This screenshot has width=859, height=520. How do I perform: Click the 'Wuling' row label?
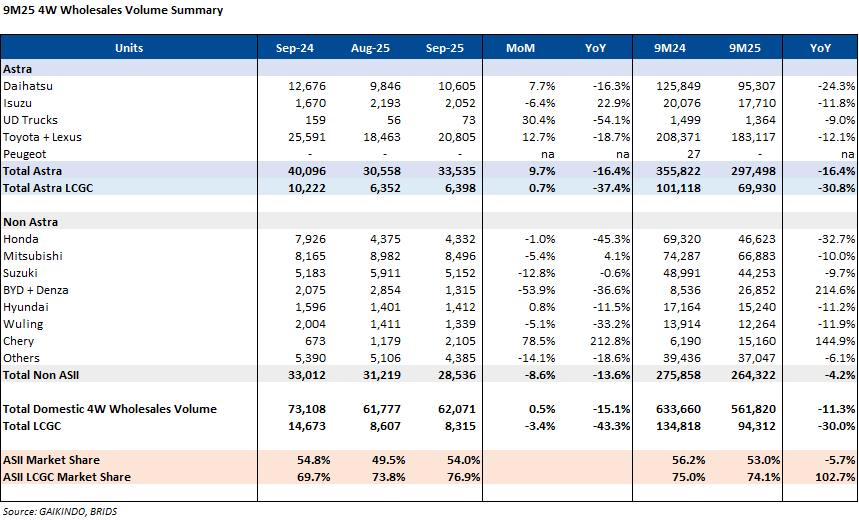[x=23, y=324]
